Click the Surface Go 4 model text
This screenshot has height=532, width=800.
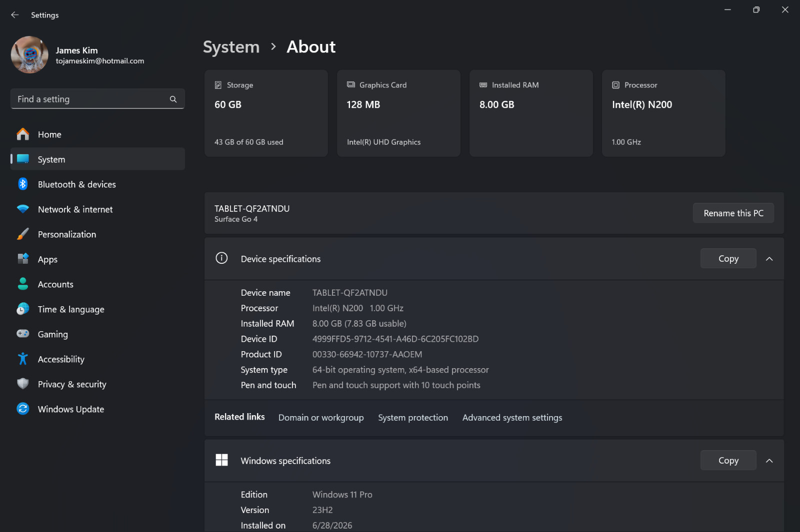236,219
